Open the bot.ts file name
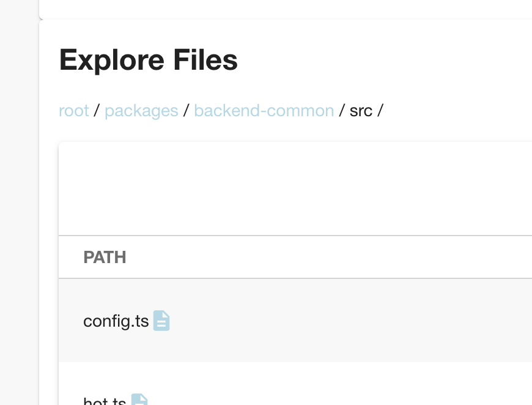 (x=105, y=401)
